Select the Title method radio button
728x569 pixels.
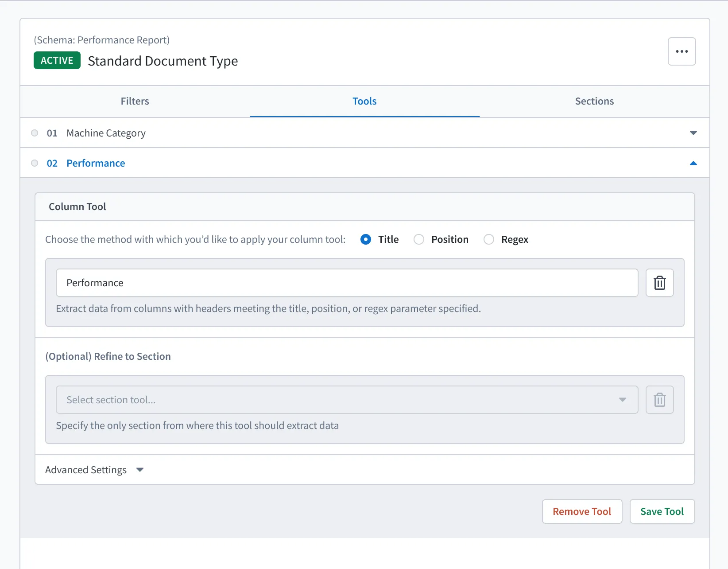pos(366,239)
